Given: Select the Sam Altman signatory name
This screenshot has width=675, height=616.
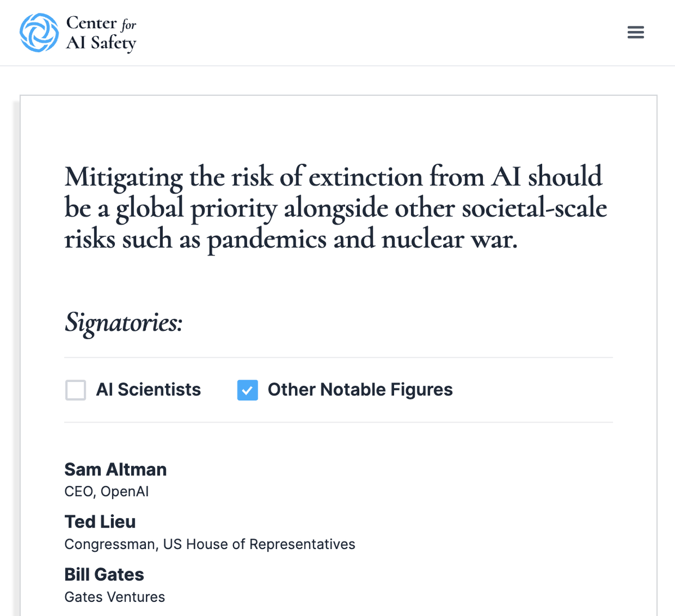Looking at the screenshot, I should click(115, 469).
